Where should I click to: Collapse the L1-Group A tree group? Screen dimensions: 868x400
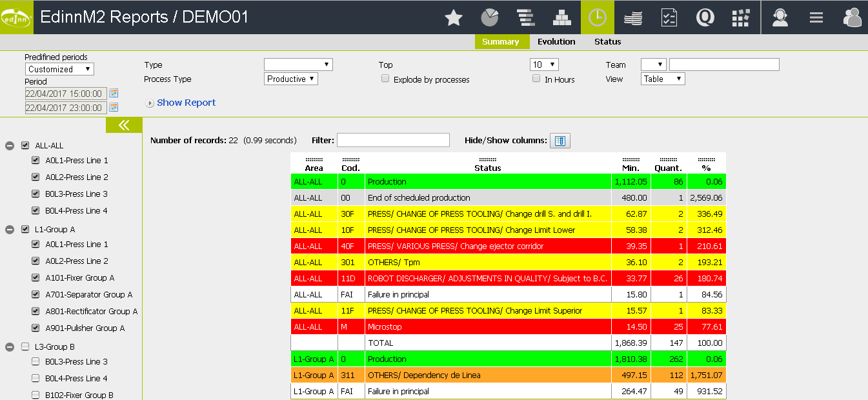[10, 230]
